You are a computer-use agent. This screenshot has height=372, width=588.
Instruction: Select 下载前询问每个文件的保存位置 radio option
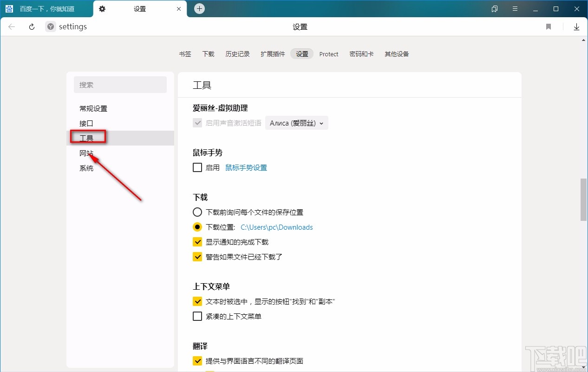pyautogui.click(x=197, y=212)
